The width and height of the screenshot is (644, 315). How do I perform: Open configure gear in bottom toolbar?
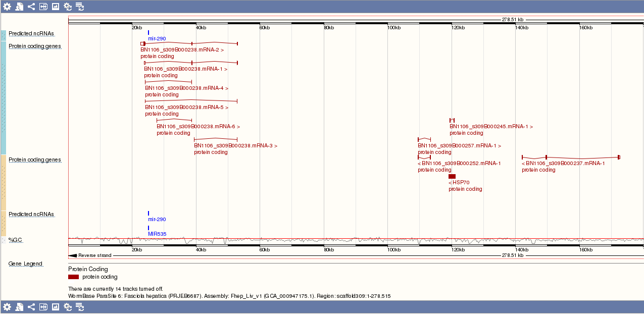pyautogui.click(x=7, y=307)
